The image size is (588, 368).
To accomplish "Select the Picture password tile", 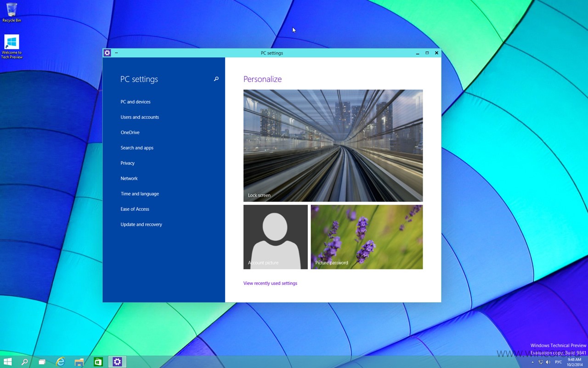I will click(367, 237).
